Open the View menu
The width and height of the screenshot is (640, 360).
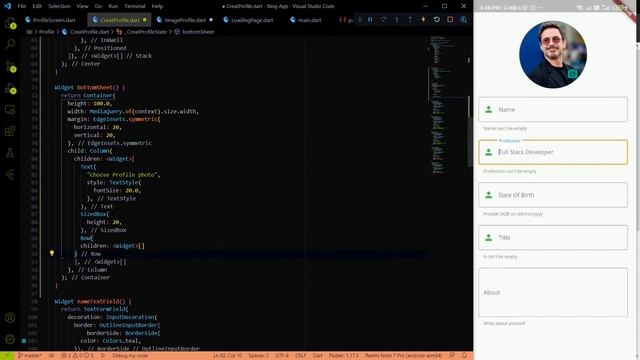82,6
